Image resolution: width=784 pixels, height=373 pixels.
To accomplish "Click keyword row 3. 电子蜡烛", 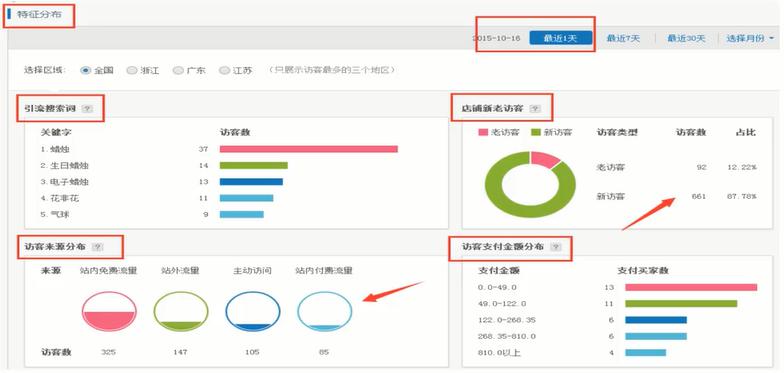I will pyautogui.click(x=65, y=182).
